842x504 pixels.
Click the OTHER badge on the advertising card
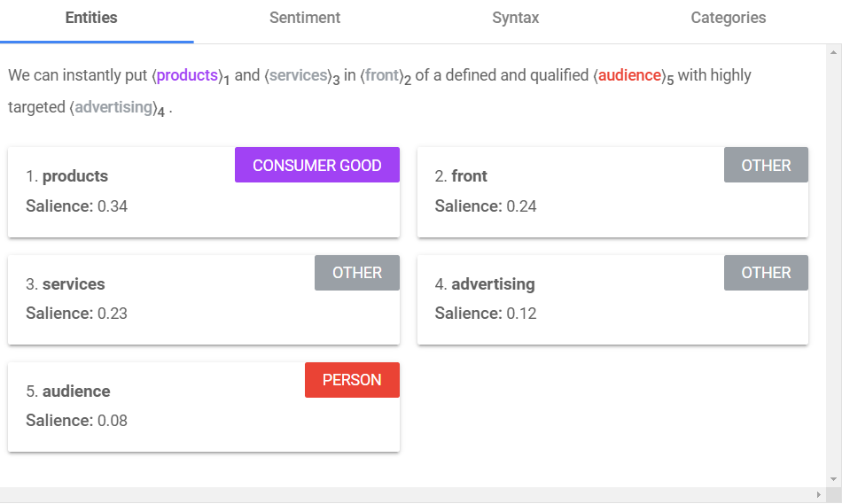tap(766, 273)
